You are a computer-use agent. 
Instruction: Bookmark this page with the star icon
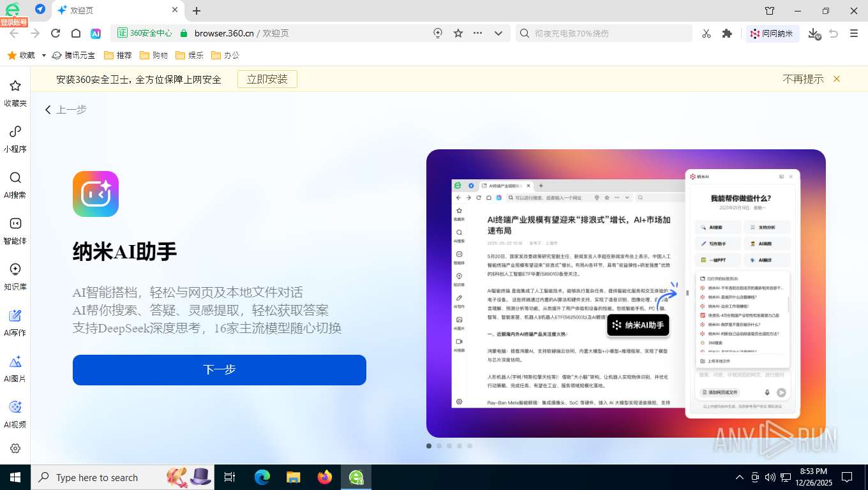coord(458,33)
